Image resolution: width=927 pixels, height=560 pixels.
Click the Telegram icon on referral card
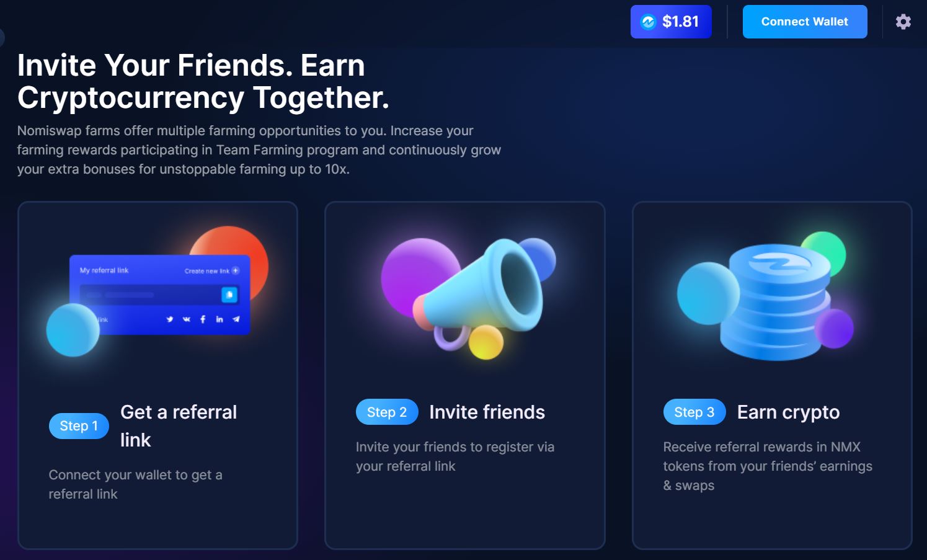click(x=236, y=319)
